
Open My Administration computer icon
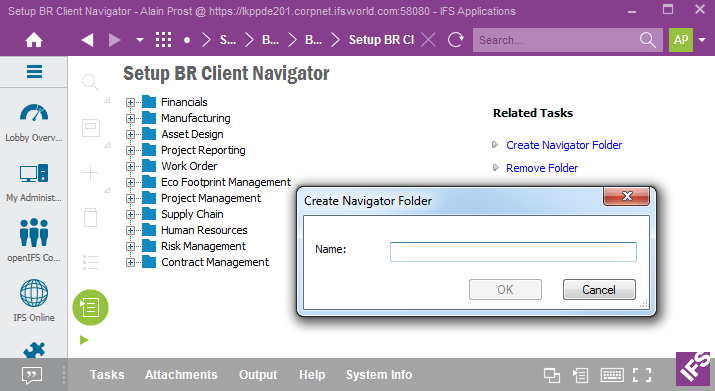[34, 173]
